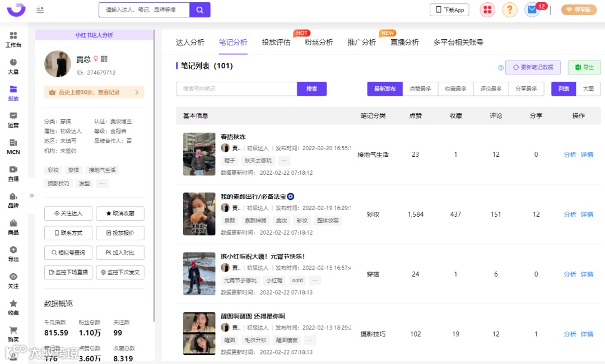Screen dimensions: 605x364
Task: Click the 关注达人 button
Action: tap(68, 213)
